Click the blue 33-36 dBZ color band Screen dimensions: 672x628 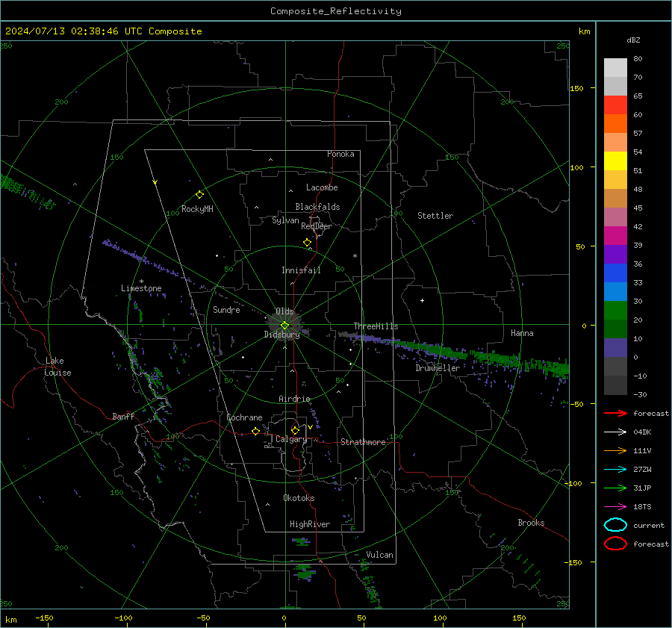(x=615, y=273)
